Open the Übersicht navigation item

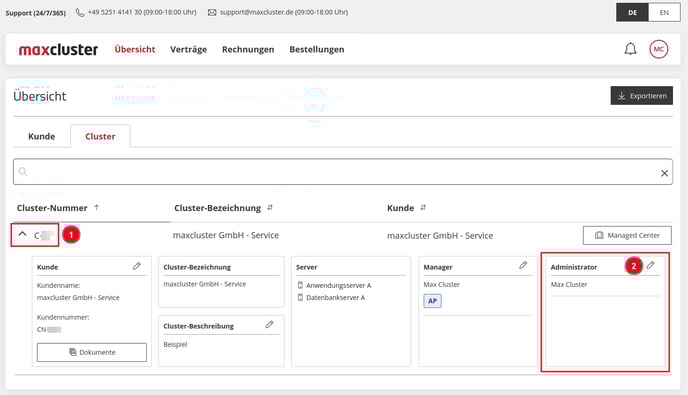point(135,49)
